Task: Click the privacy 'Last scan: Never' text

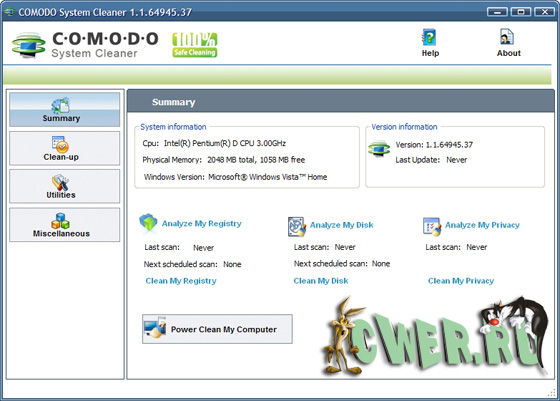Action: 456,247
